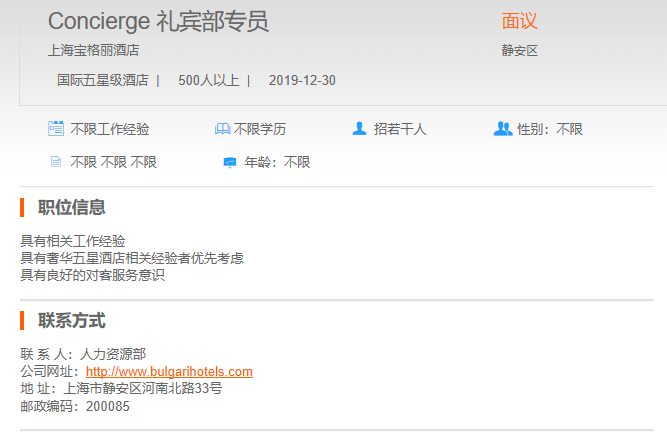This screenshot has height=433, width=667.
Task: Click the 联系方式 section heading
Action: coord(72,321)
